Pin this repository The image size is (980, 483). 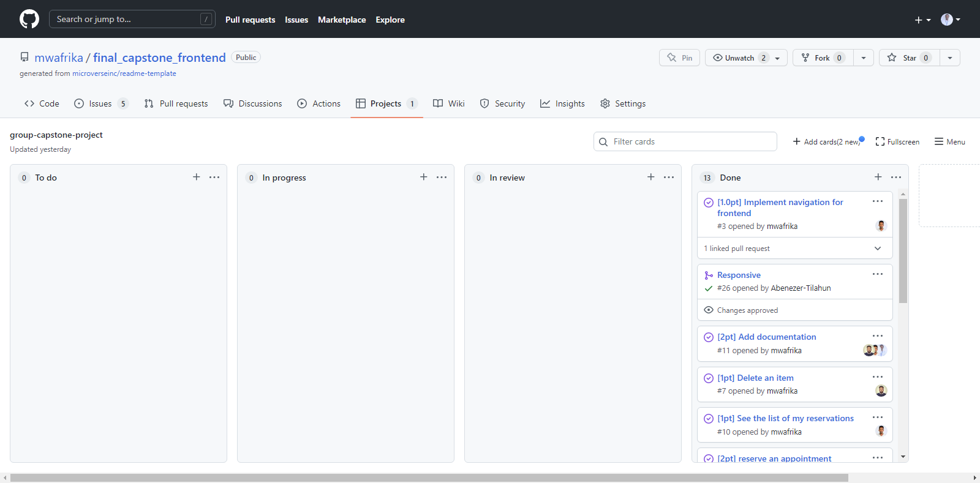(679, 58)
